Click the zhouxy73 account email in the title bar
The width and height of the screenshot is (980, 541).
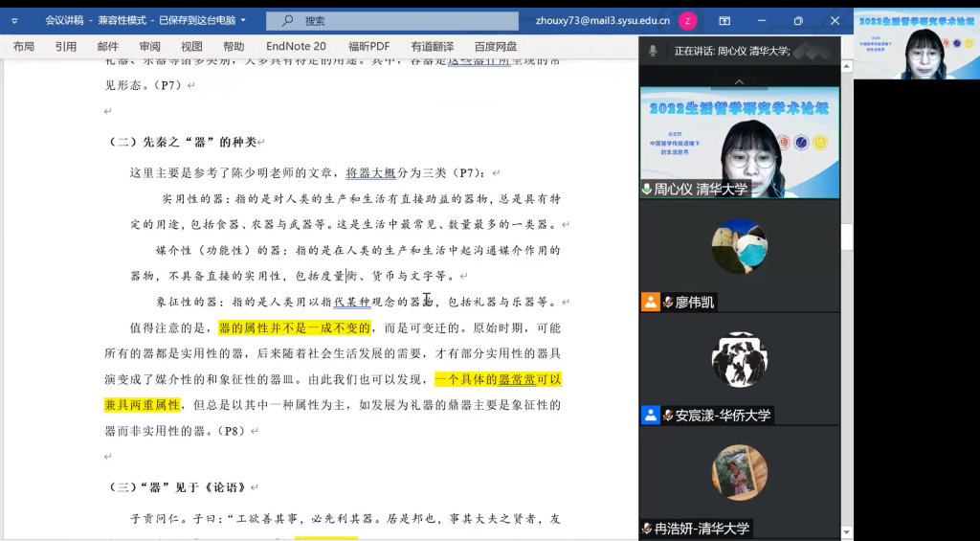click(602, 20)
